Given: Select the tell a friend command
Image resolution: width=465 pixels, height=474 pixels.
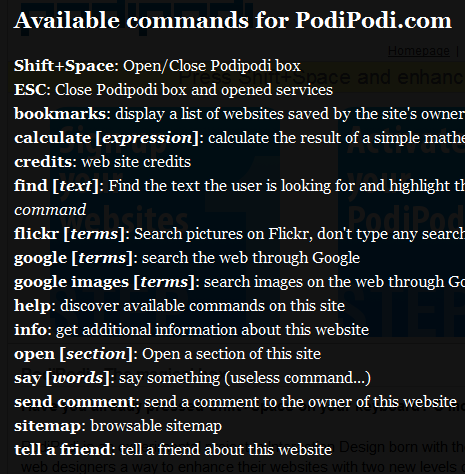Looking at the screenshot, I should click(62, 450).
